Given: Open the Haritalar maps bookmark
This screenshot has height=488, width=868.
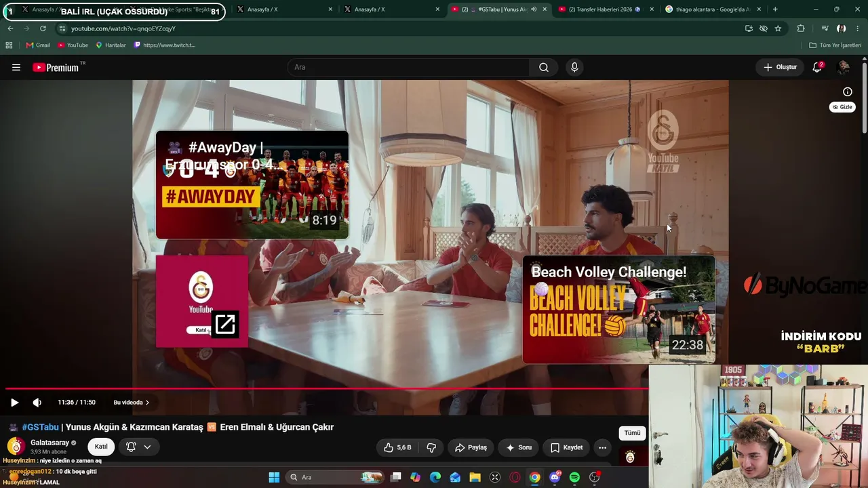Looking at the screenshot, I should click(x=111, y=45).
